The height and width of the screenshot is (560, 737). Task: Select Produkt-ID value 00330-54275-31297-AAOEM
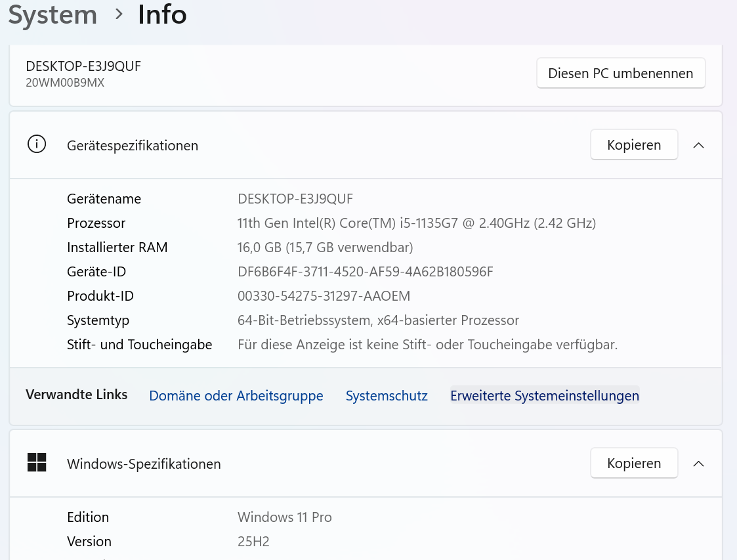coord(324,296)
